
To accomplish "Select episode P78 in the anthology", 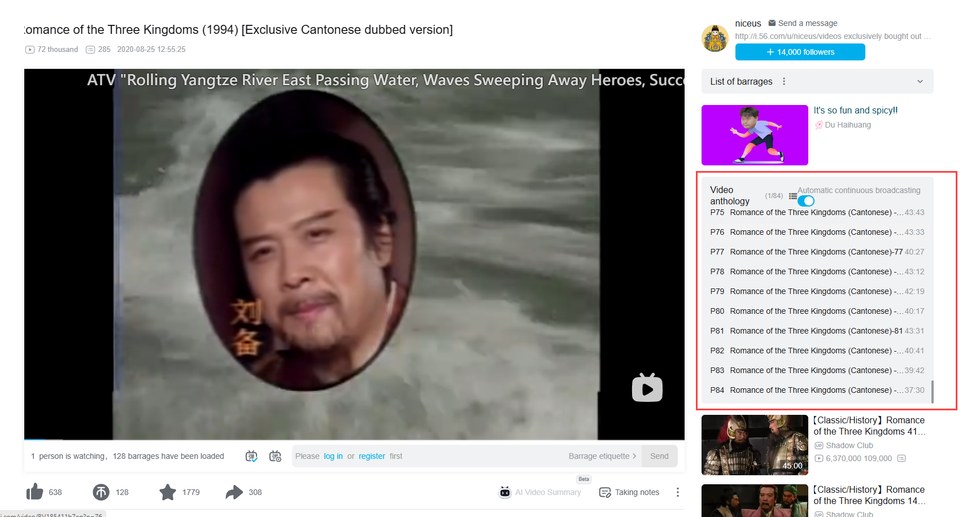I will click(817, 271).
